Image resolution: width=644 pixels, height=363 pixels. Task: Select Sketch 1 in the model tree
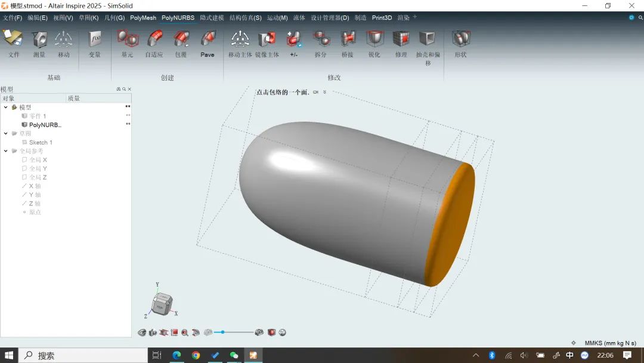coord(41,143)
